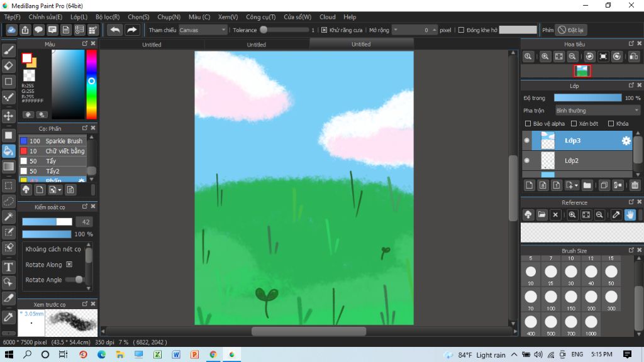Open Bộ lọc(R) menu
Image resolution: width=644 pixels, height=362 pixels.
(108, 17)
